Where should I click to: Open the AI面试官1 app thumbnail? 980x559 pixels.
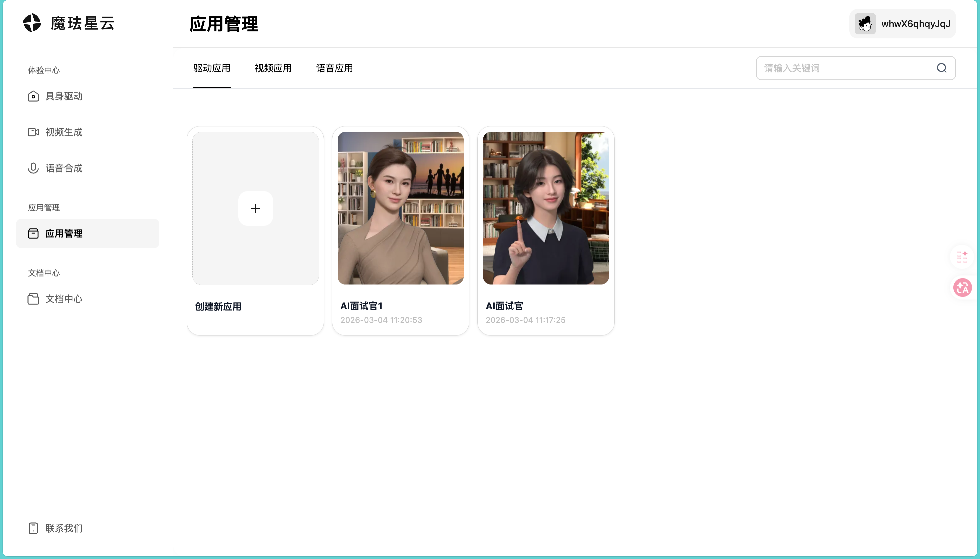tap(400, 208)
